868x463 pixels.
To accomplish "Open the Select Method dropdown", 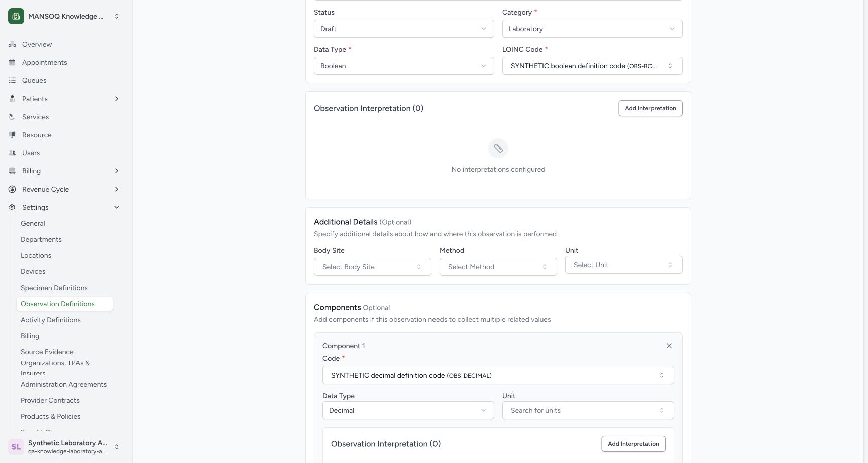I will (x=498, y=267).
